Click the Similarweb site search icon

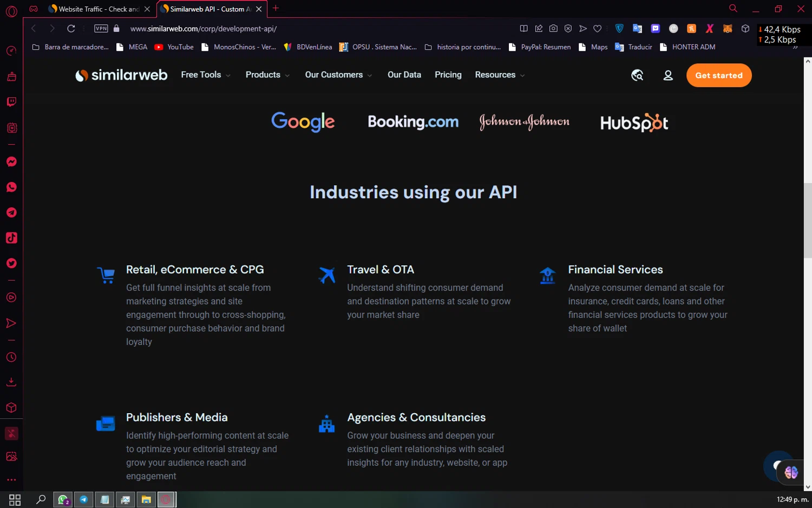pyautogui.click(x=637, y=75)
